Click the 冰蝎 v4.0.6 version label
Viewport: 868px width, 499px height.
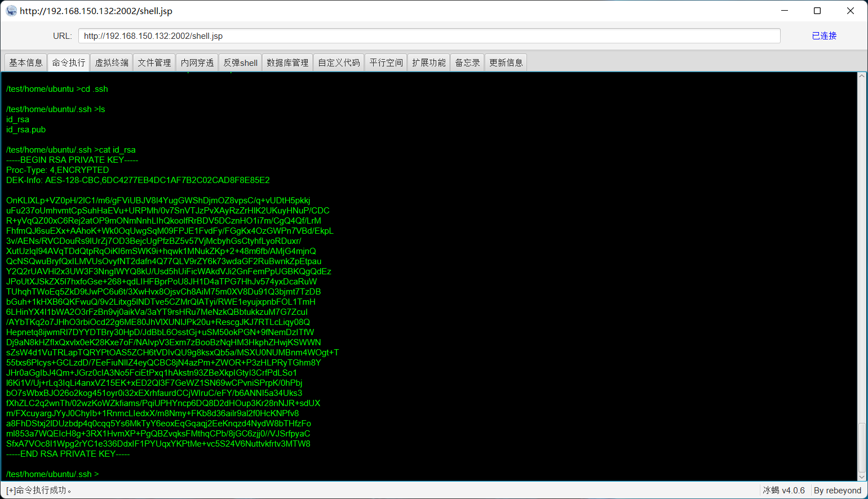784,490
